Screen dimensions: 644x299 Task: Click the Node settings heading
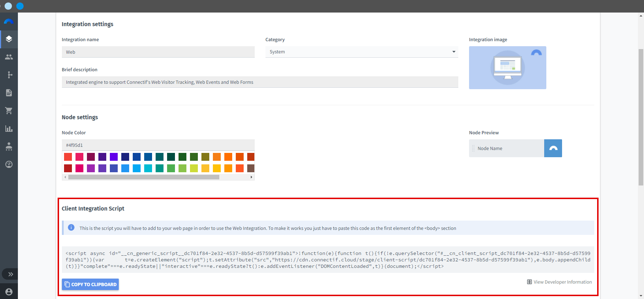click(x=80, y=117)
